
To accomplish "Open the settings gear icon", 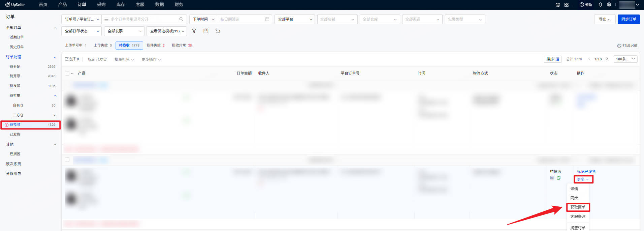I will tap(609, 5).
